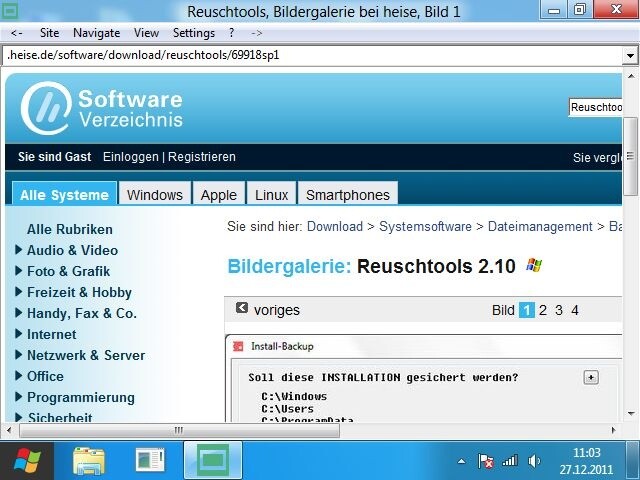The width and height of the screenshot is (640, 480).
Task: Click the plus button in Install-Backup dialog
Action: pos(591,377)
